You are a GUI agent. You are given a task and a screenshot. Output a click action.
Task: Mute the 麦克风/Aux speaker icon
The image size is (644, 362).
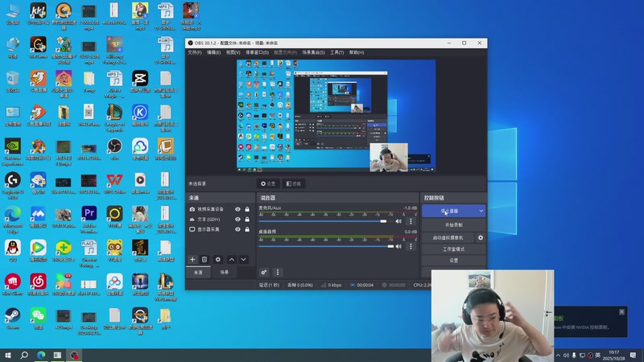pos(398,221)
